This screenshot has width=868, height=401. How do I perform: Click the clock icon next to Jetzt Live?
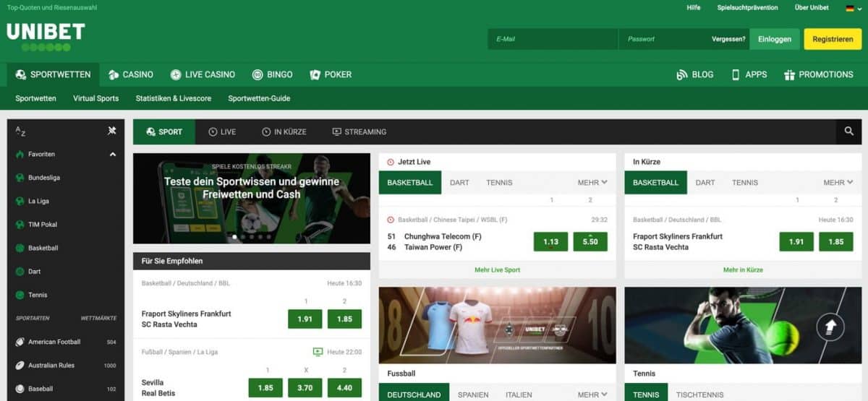[x=391, y=162]
